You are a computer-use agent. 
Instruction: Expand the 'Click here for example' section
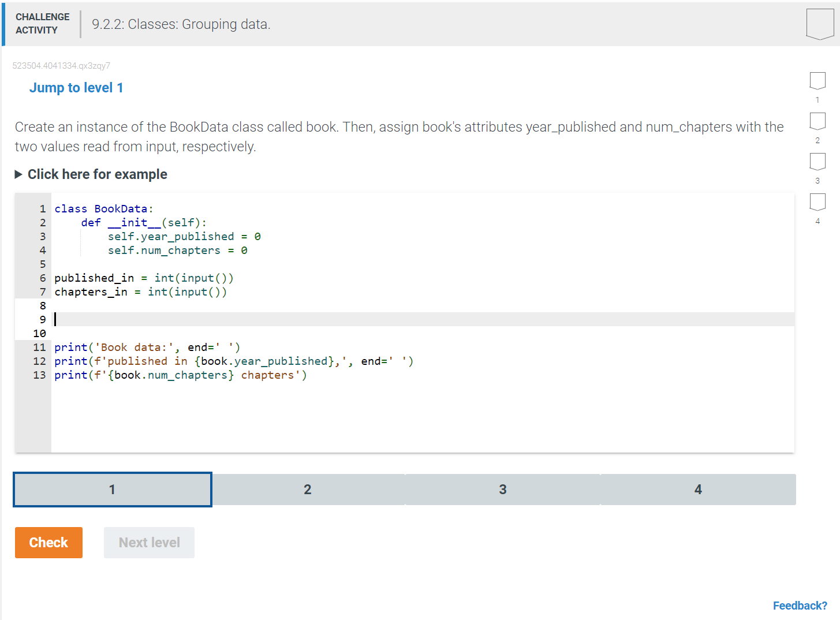pos(97,174)
